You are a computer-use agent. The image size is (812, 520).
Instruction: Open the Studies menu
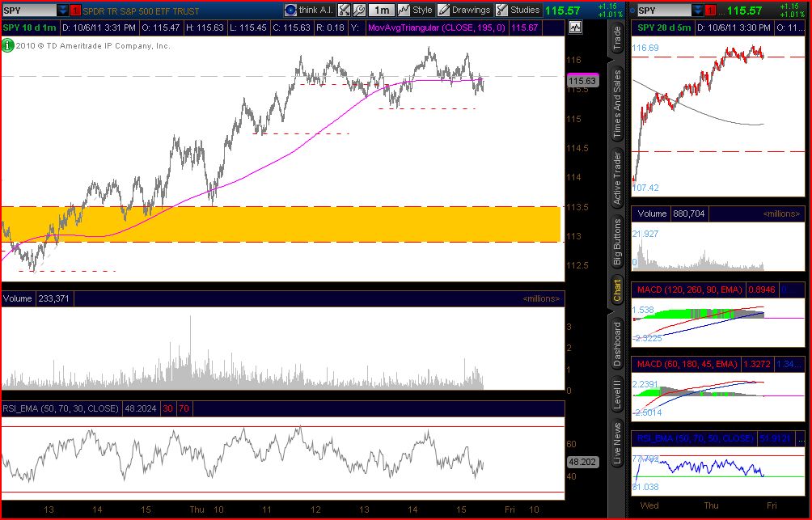(518, 10)
